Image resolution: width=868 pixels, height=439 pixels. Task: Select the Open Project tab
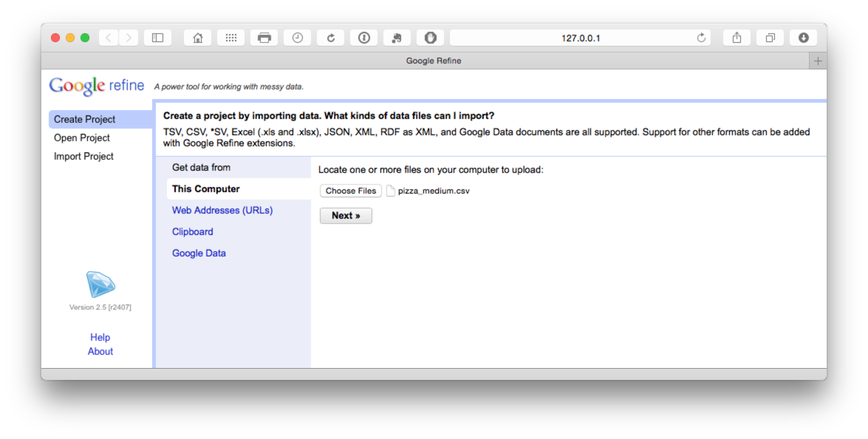click(x=82, y=138)
